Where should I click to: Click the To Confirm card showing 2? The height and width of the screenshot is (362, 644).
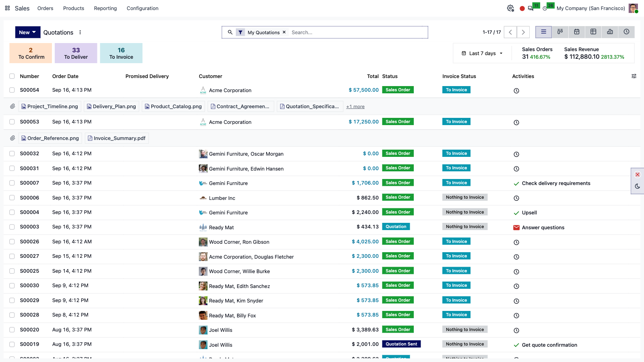pos(31,53)
